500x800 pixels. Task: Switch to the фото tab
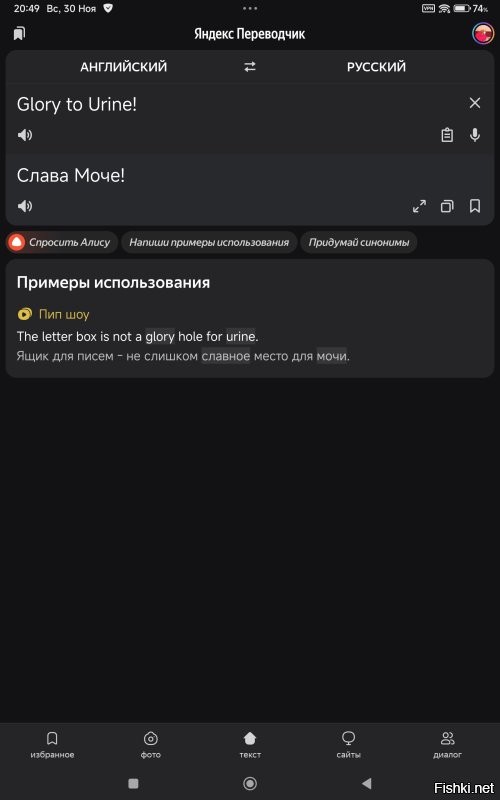click(x=151, y=744)
